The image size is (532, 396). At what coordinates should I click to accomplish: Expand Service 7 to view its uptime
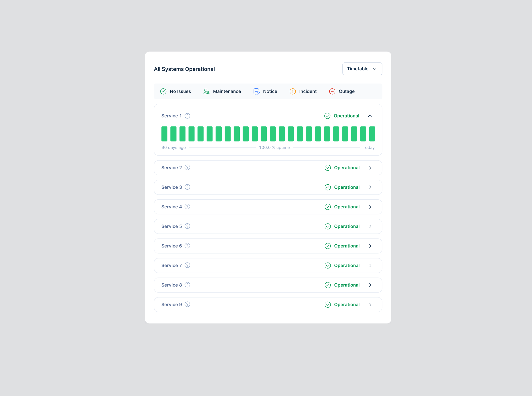coord(370,265)
